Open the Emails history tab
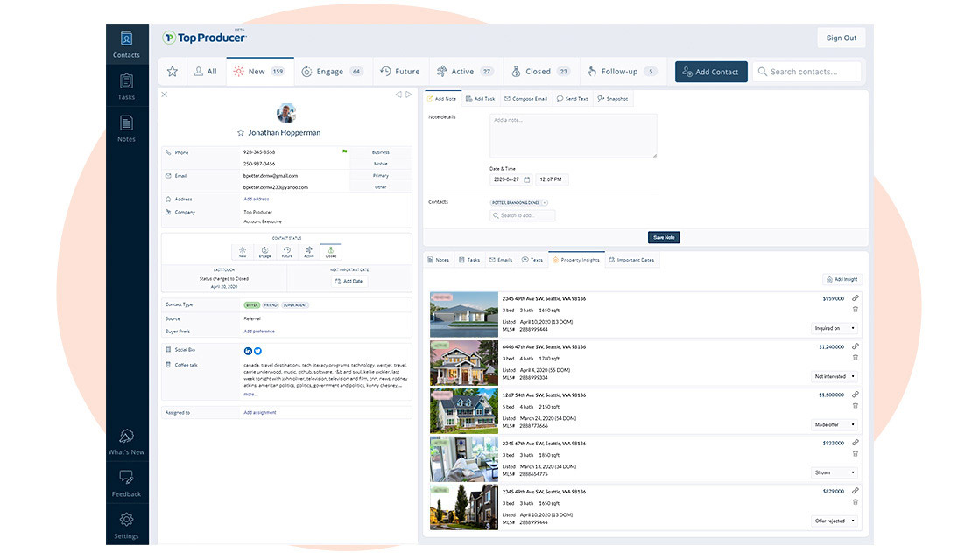The height and width of the screenshot is (560, 979). pyautogui.click(x=501, y=260)
